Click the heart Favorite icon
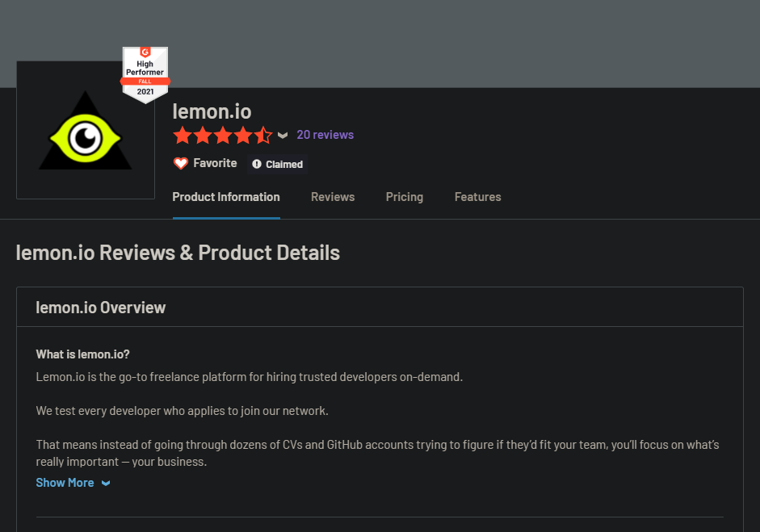The width and height of the screenshot is (760, 532). click(x=181, y=163)
